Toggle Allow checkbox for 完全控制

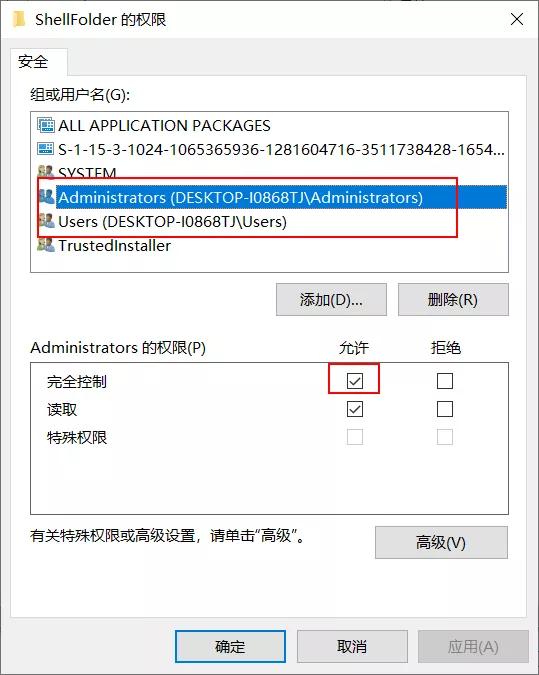355,381
